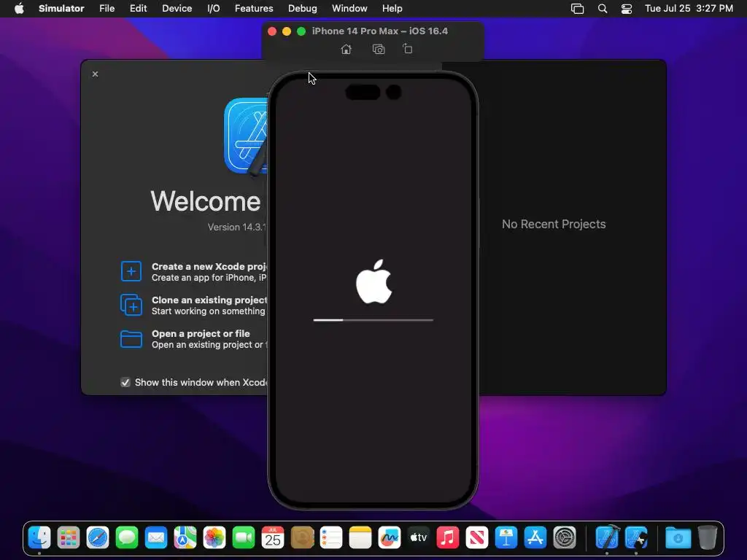The width and height of the screenshot is (747, 560).
Task: Open the I/O menu
Action: [214, 8]
